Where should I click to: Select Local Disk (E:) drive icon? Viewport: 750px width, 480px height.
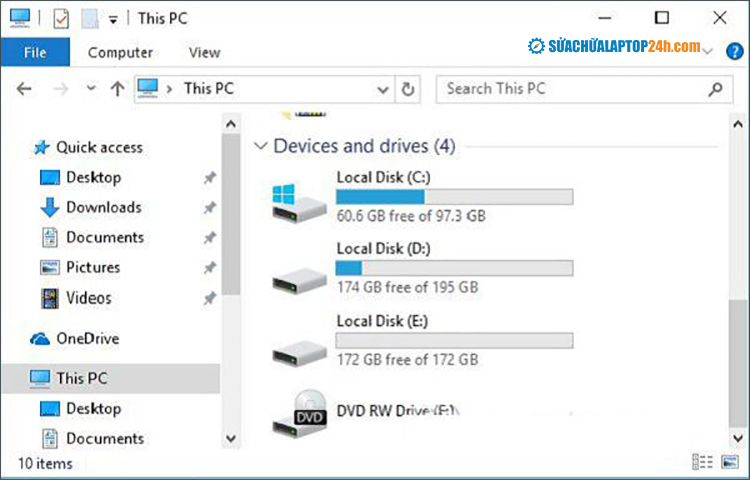[x=299, y=352]
